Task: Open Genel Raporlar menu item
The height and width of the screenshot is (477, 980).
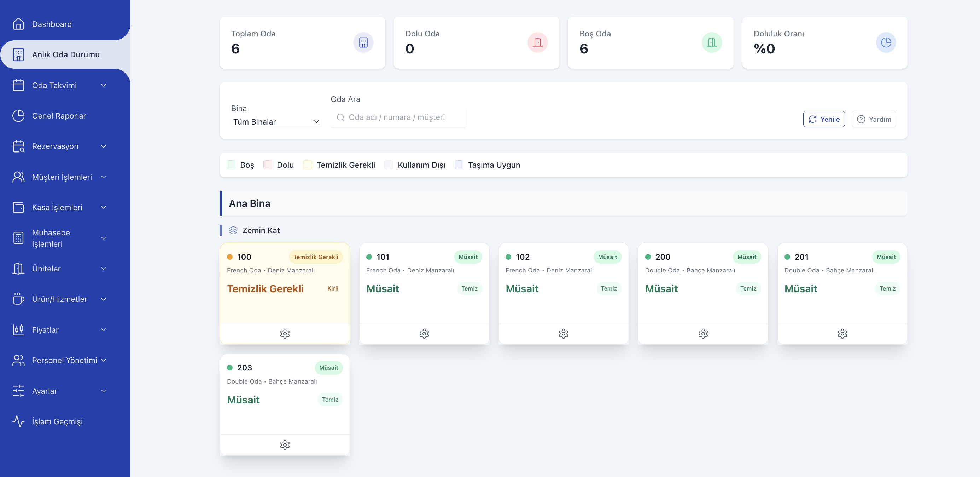Action: [x=59, y=116]
